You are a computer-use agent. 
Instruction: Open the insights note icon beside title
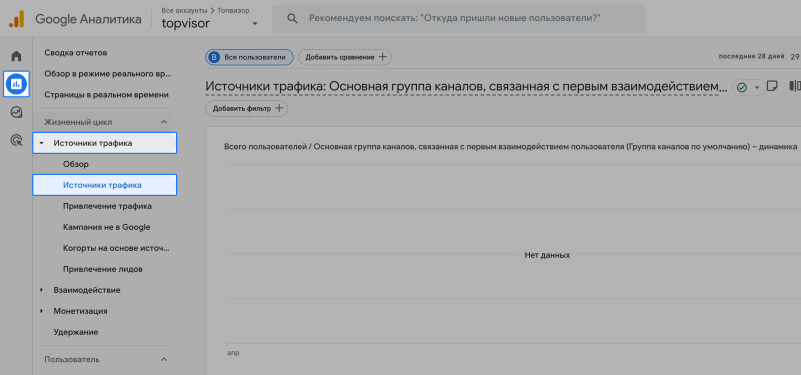772,86
